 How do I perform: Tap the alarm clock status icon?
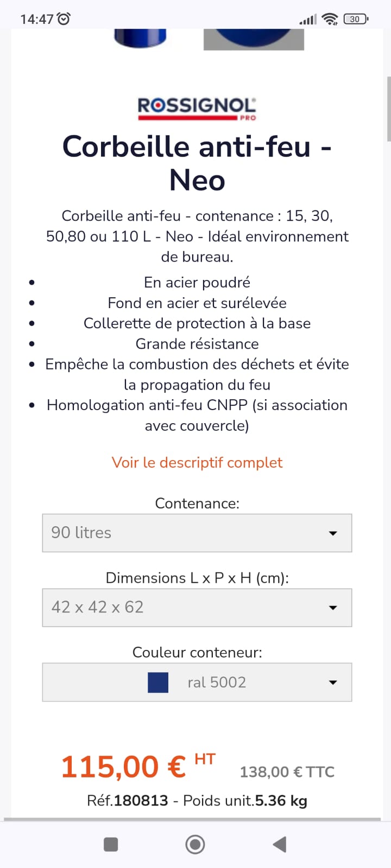click(x=64, y=19)
